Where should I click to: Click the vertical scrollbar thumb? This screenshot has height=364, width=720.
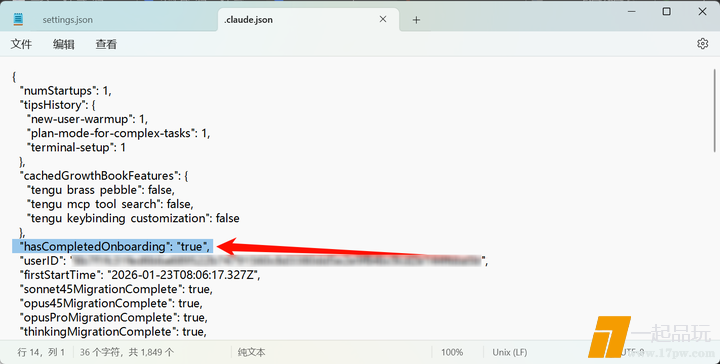(x=714, y=110)
